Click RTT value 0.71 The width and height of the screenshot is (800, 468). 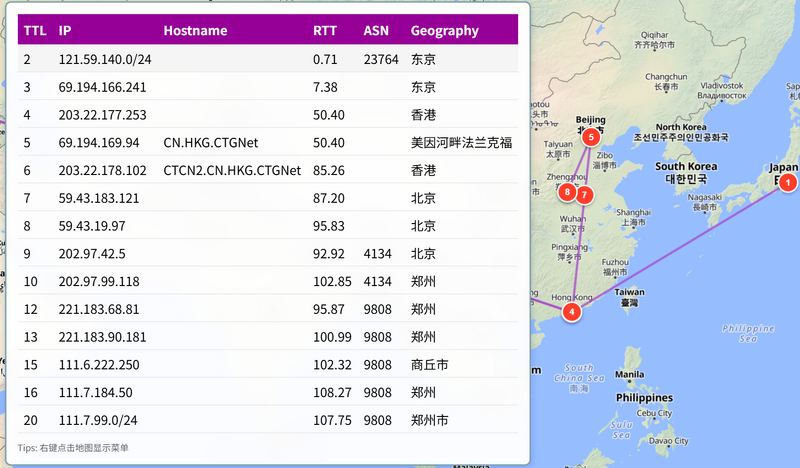tap(325, 59)
